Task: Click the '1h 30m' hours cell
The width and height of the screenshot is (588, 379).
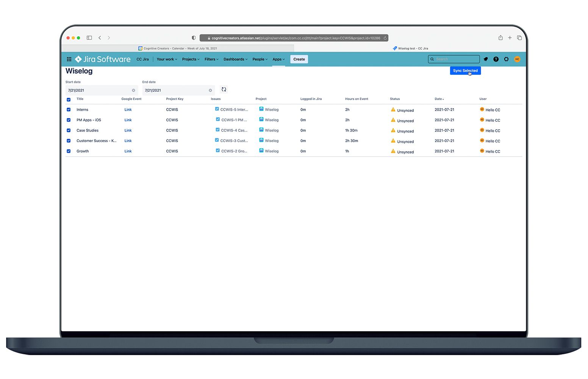Action: click(351, 130)
